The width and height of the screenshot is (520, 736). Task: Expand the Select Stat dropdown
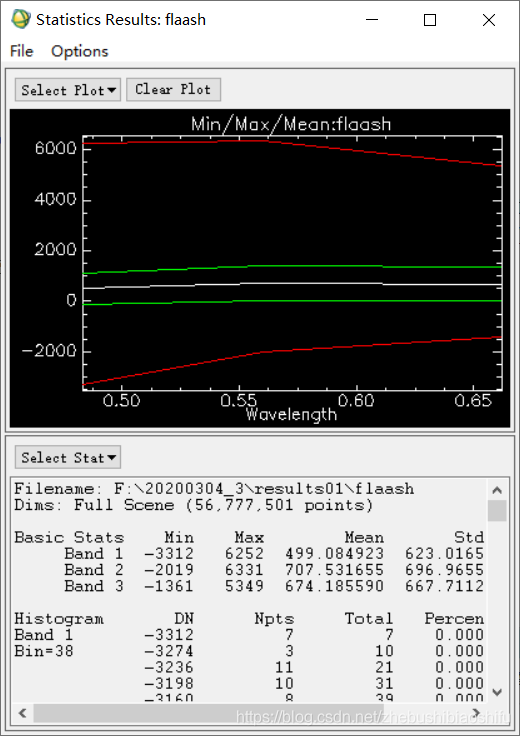(68, 457)
